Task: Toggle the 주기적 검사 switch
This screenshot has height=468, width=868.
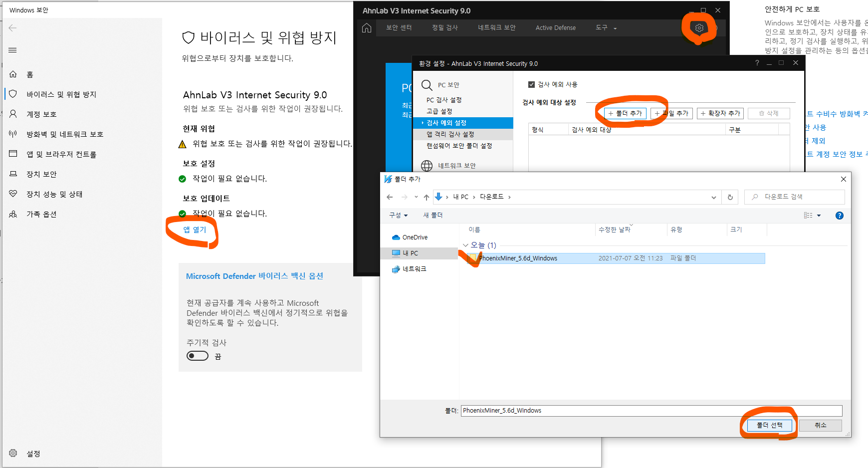Action: (198, 356)
